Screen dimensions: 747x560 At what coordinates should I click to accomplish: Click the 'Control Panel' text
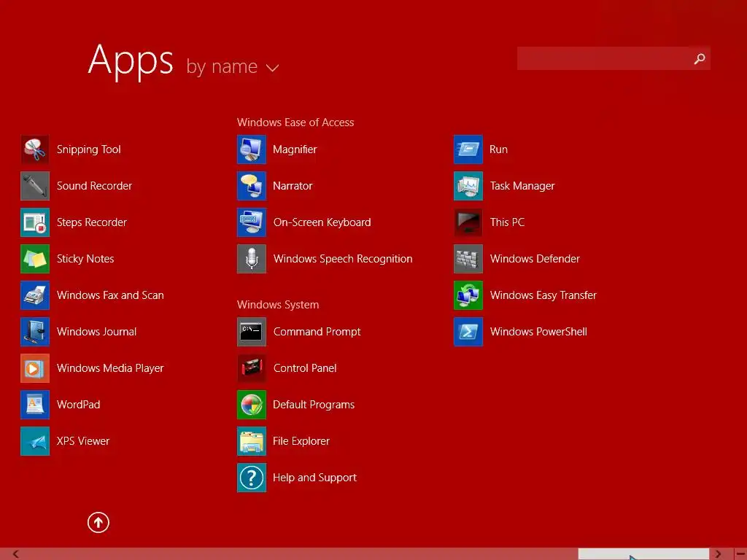coord(305,368)
